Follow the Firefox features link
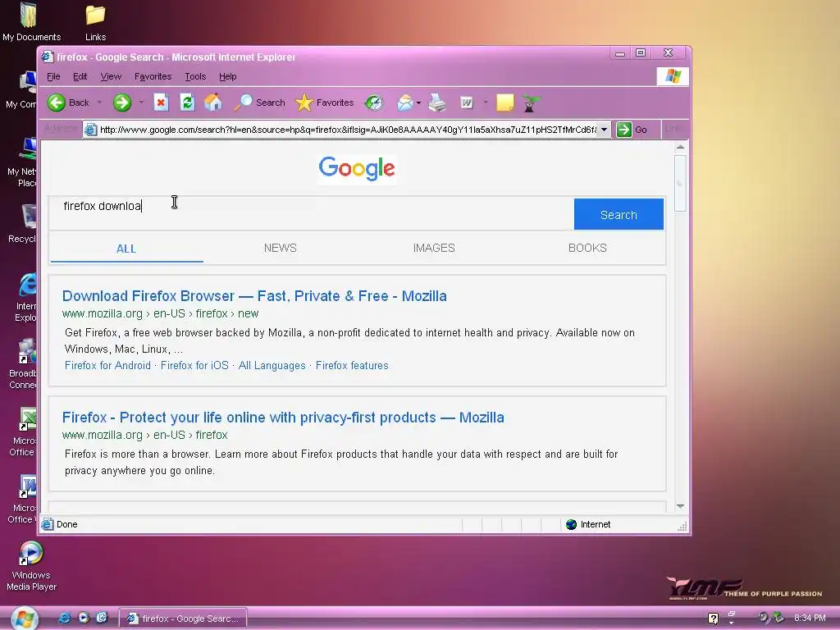The height and width of the screenshot is (630, 840). coord(352,365)
